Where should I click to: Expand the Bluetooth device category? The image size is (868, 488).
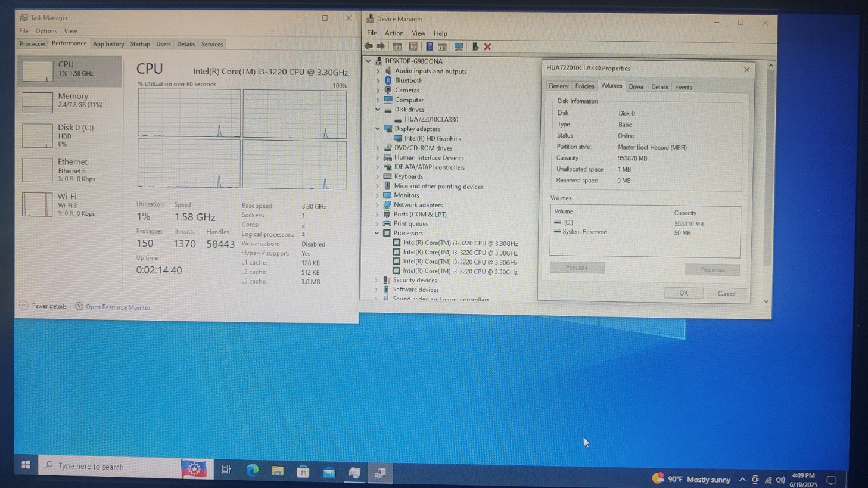[x=378, y=80]
